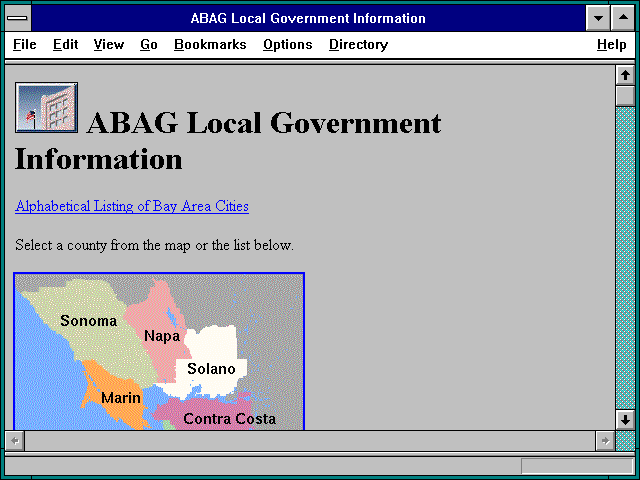Select Napa county on the map

(x=162, y=336)
